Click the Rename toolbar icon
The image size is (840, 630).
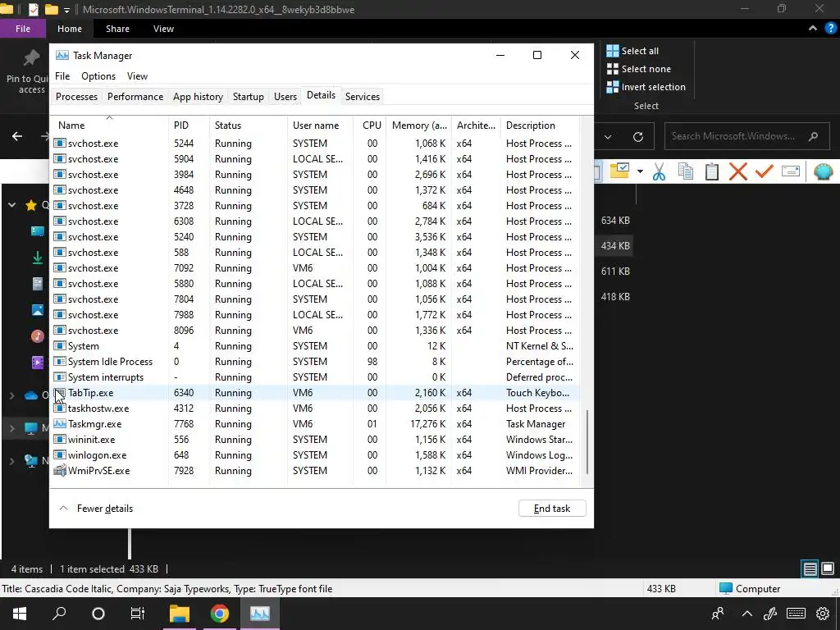791,171
